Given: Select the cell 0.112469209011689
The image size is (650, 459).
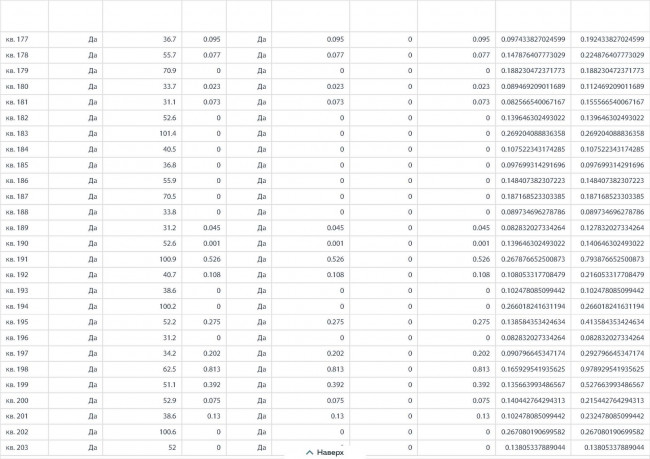Looking at the screenshot, I should [x=612, y=87].
